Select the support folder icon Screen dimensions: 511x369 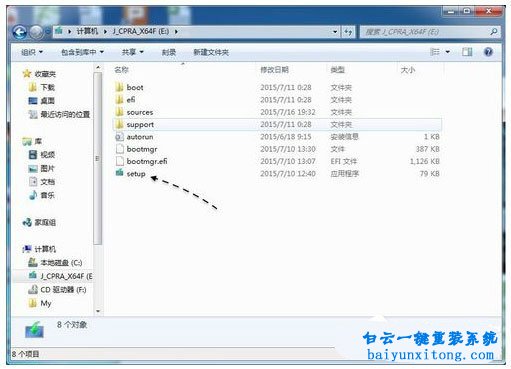coord(119,124)
